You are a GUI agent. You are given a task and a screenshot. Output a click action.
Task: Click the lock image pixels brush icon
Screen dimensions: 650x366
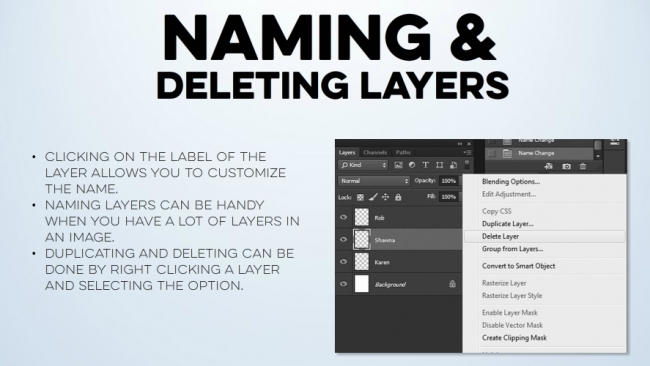coord(373,197)
